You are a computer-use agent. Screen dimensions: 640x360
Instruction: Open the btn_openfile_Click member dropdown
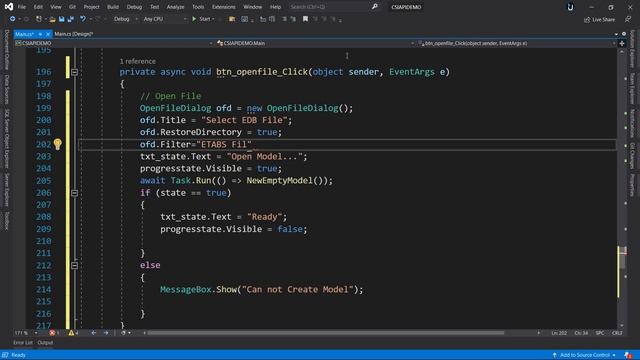(x=517, y=43)
